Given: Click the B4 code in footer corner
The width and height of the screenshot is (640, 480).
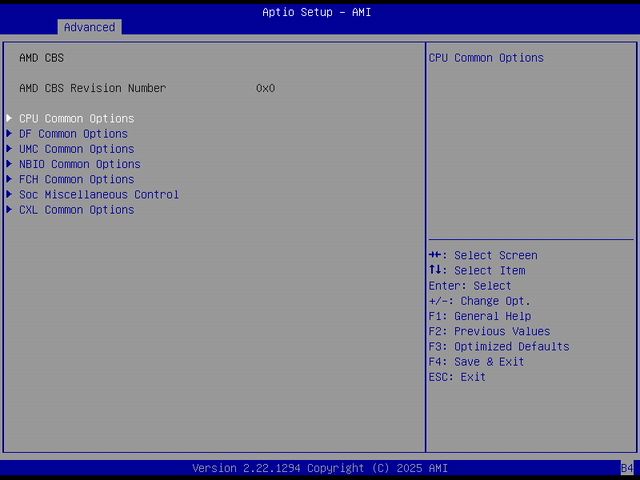Looking at the screenshot, I should (x=627, y=468).
